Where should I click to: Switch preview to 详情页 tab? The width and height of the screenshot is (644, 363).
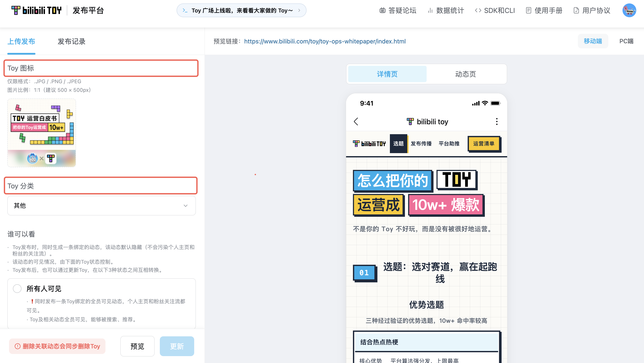pyautogui.click(x=387, y=74)
